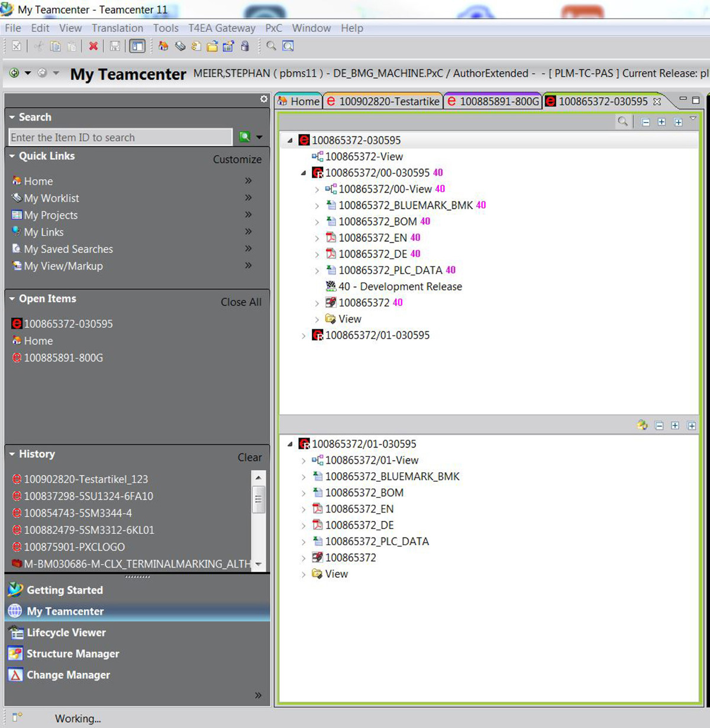Click the home icon in the toolbar
The image size is (710, 728).
(163, 46)
